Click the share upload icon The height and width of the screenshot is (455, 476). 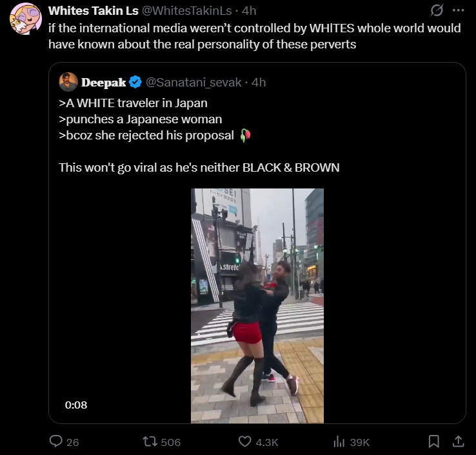coord(459,441)
